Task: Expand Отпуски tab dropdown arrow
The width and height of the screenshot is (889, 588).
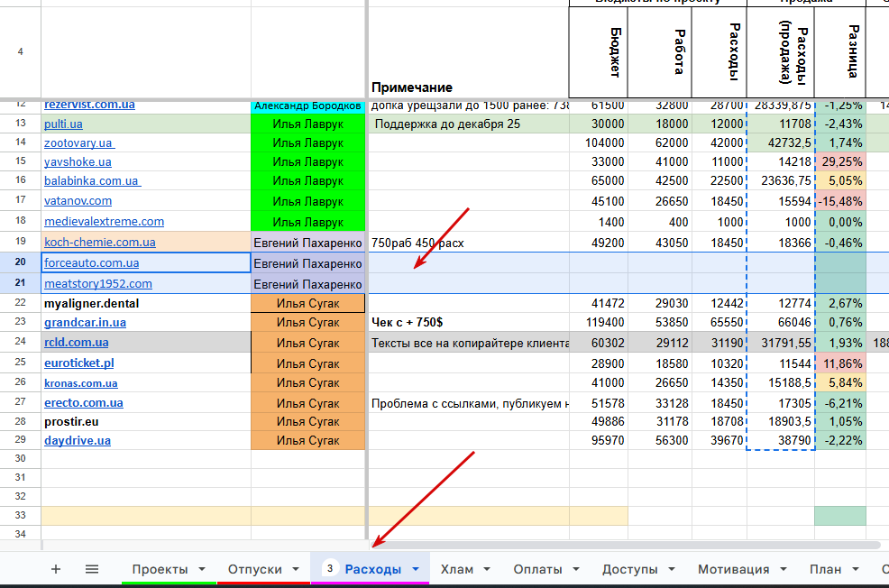Action: 296,569
